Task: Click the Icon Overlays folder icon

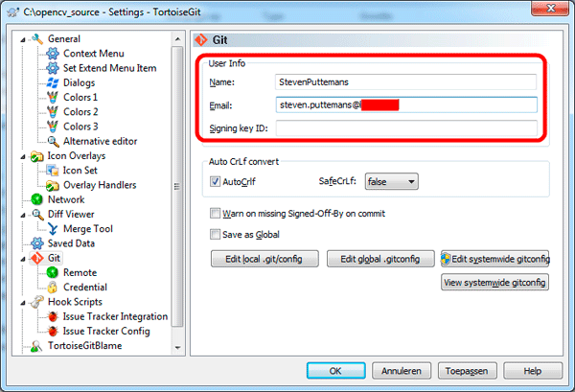Action: point(36,156)
